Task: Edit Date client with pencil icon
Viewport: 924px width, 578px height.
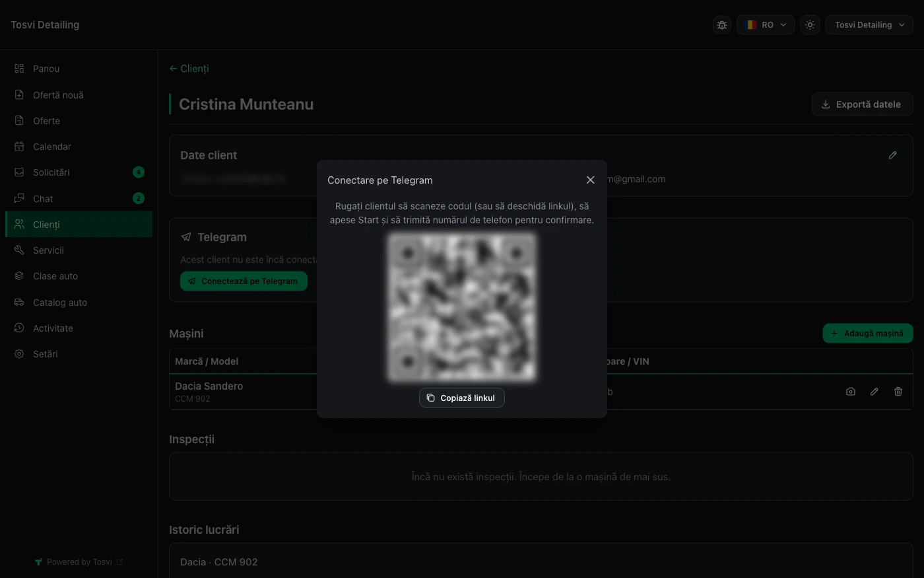Action: pyautogui.click(x=893, y=155)
